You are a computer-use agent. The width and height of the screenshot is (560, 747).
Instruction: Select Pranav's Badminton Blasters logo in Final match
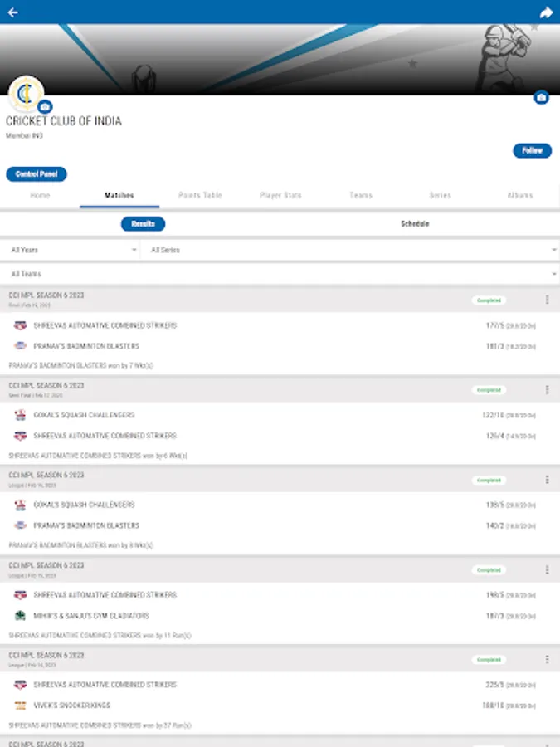20,346
